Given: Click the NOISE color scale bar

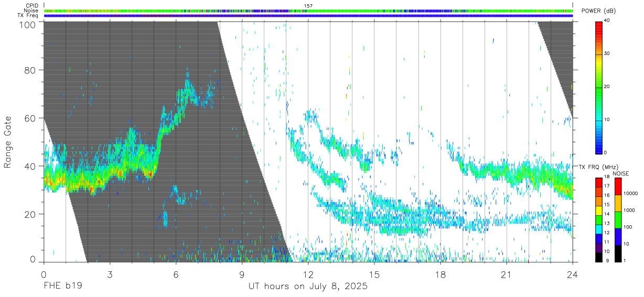Looking at the screenshot, I should pyautogui.click(x=618, y=219).
